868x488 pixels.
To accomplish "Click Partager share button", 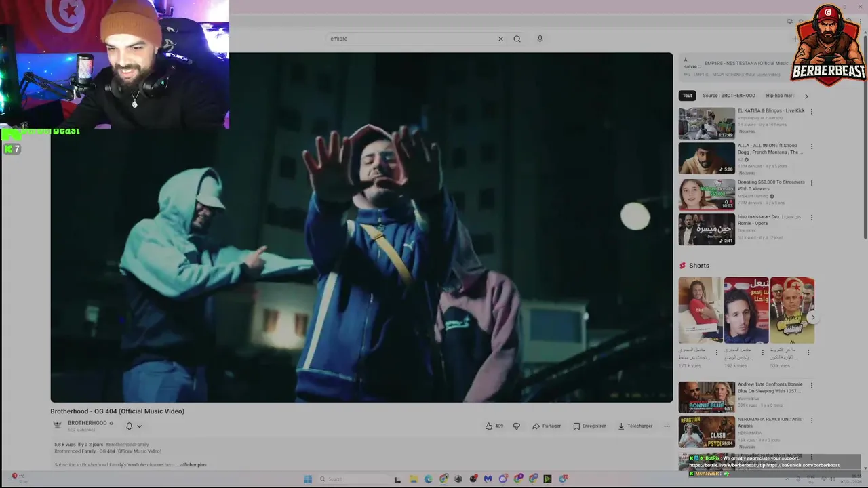I will point(547,426).
